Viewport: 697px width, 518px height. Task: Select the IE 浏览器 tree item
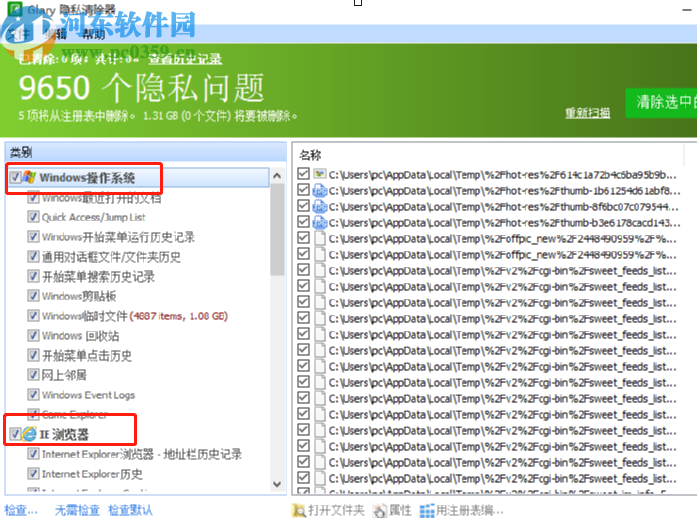pos(64,434)
